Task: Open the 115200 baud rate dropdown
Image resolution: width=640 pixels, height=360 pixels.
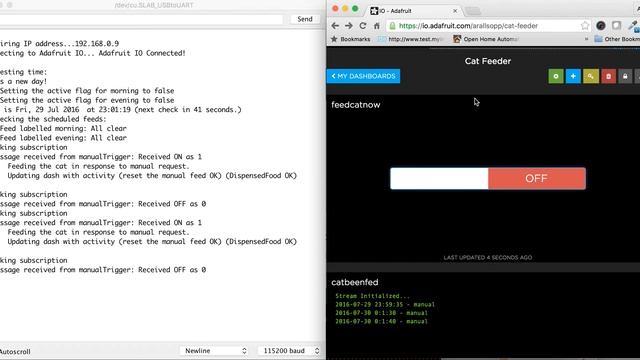Action: click(289, 351)
